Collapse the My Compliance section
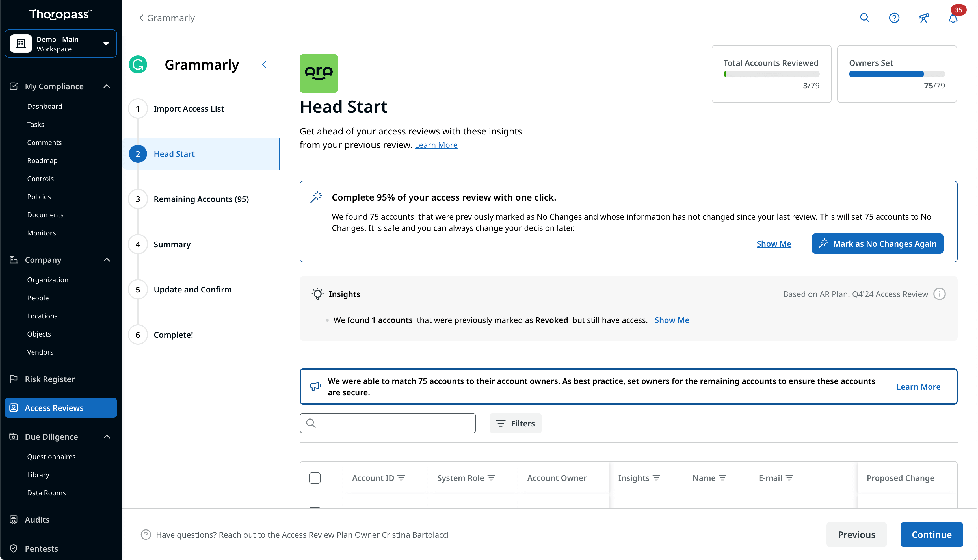Screen dimensions: 978x560 point(107,86)
